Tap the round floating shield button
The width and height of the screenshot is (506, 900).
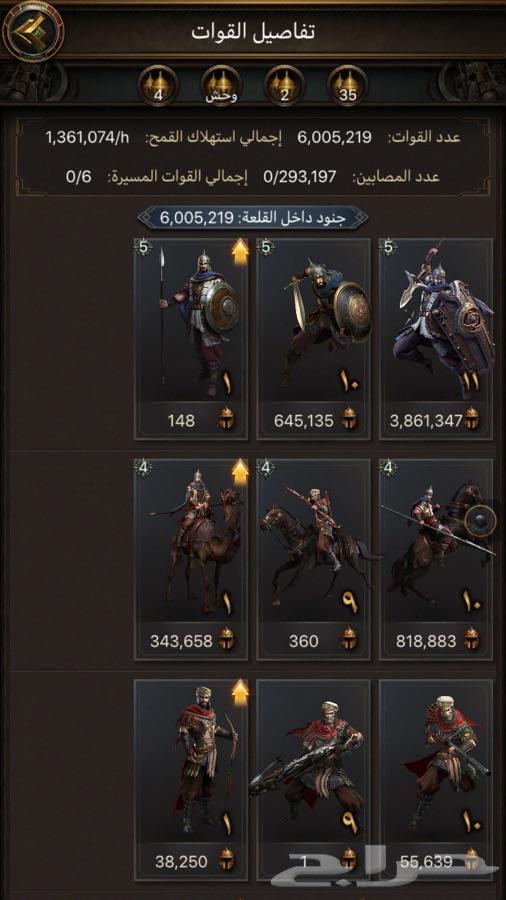[x=480, y=522]
